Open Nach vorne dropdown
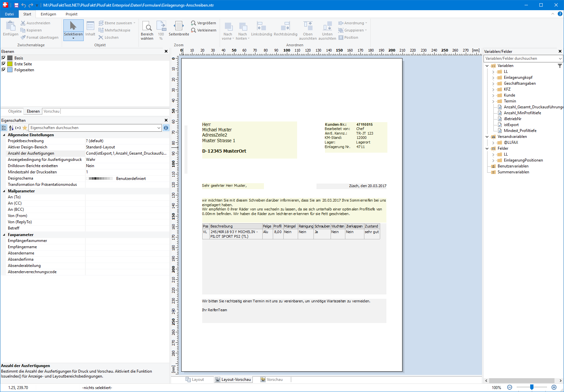The height and width of the screenshot is (392, 564). 233,39
